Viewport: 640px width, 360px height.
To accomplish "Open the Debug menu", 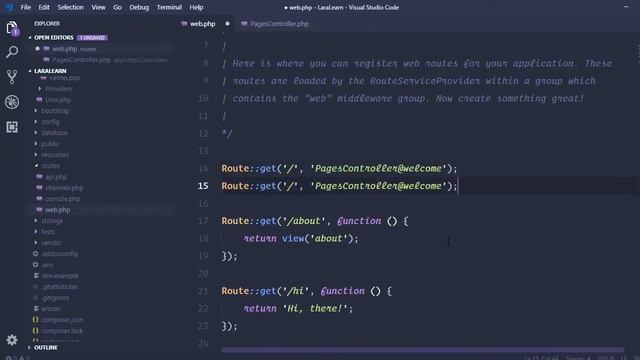I will click(x=139, y=7).
